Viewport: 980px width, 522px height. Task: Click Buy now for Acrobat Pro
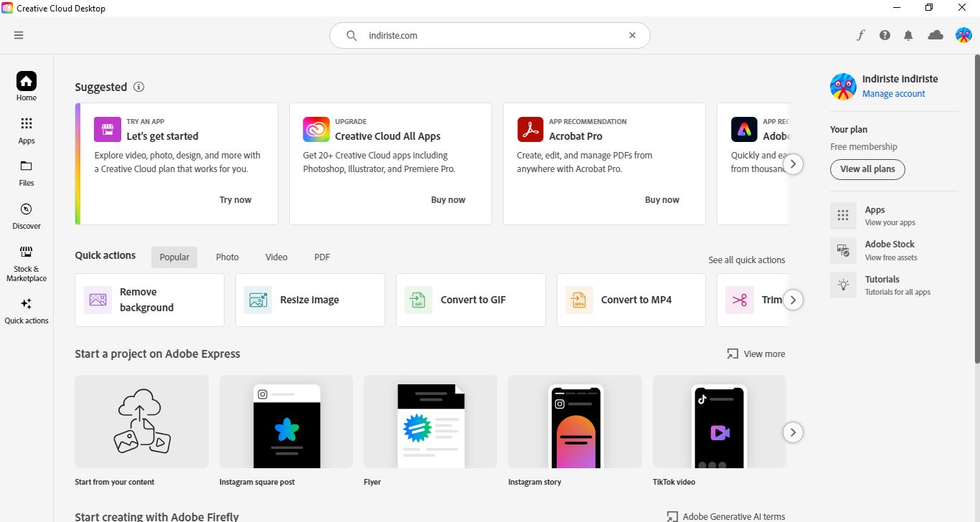click(x=662, y=200)
